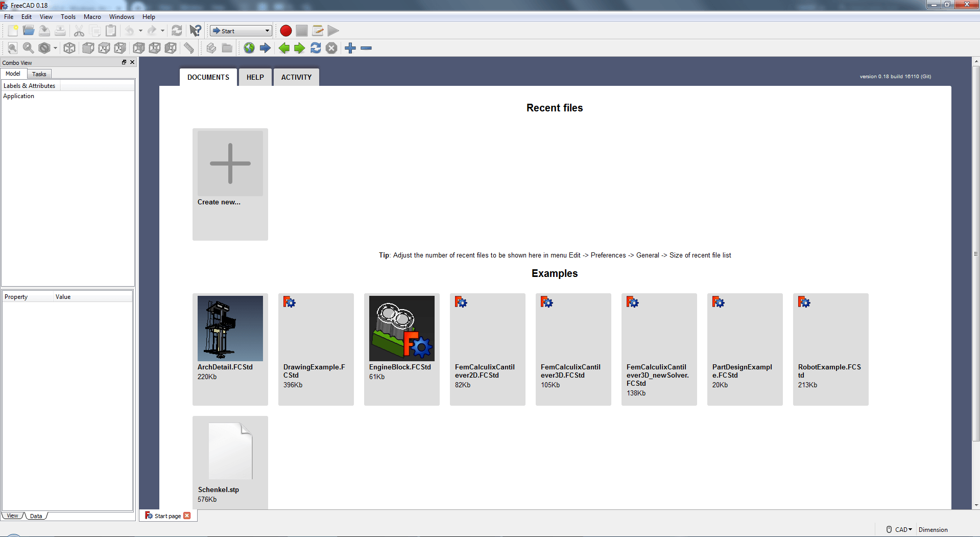Set the front view cube icon
980x537 pixels.
coord(88,48)
